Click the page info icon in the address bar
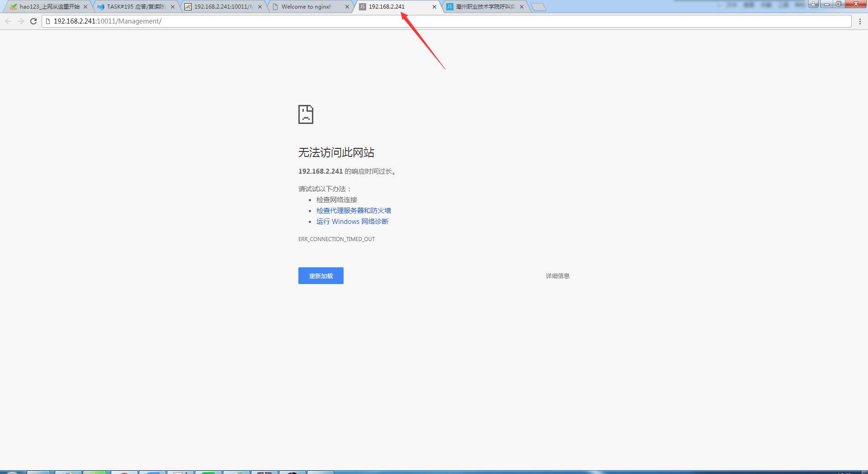Screen dimensions: 868x474 pos(48,21)
